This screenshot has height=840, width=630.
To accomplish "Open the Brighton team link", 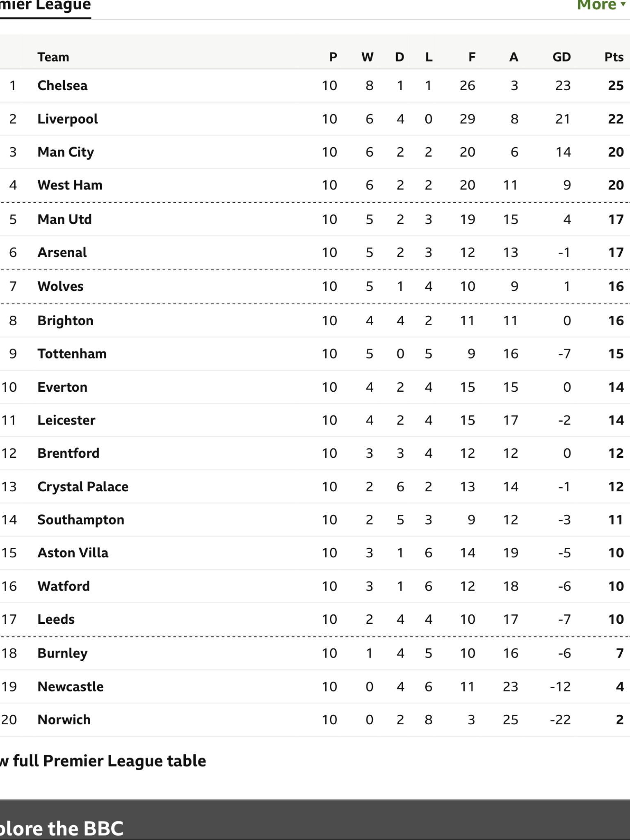I will [65, 321].
